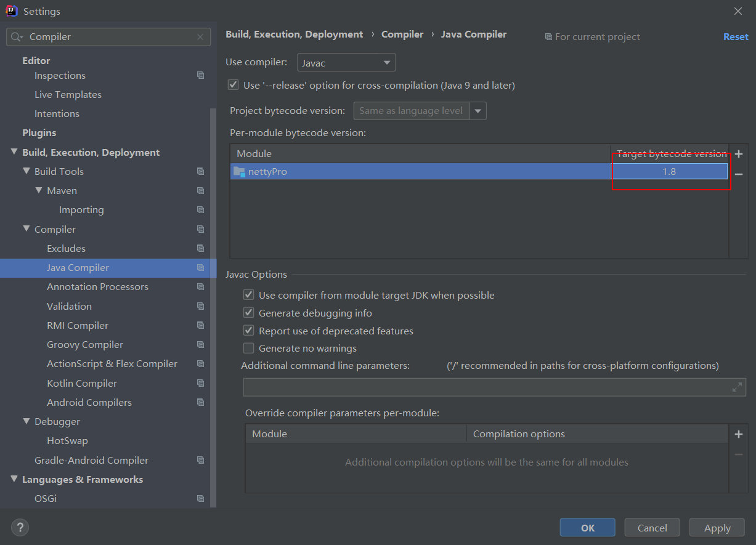
Task: Enable Generate no warnings checkbox
Action: click(249, 349)
